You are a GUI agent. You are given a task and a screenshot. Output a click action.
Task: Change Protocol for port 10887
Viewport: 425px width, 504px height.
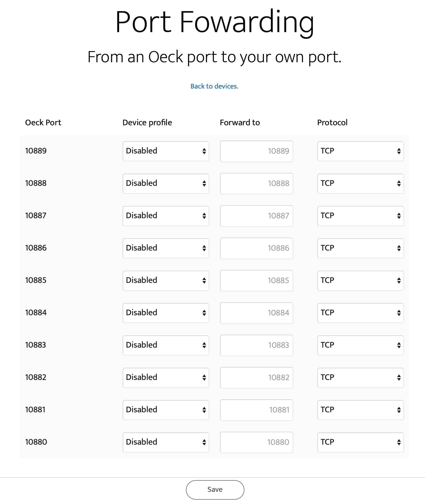click(360, 216)
